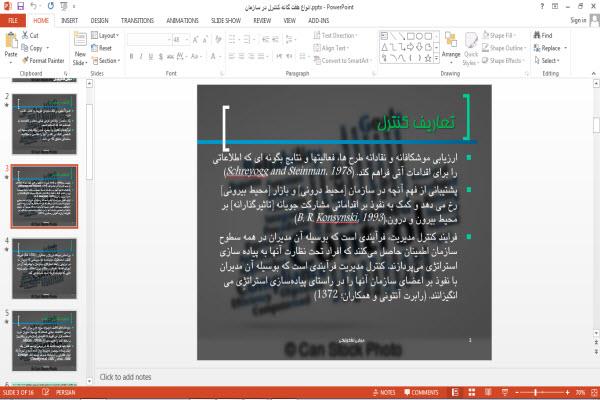Toggle Bold formatting
Viewport: 600px width, 400px height.
point(132,57)
